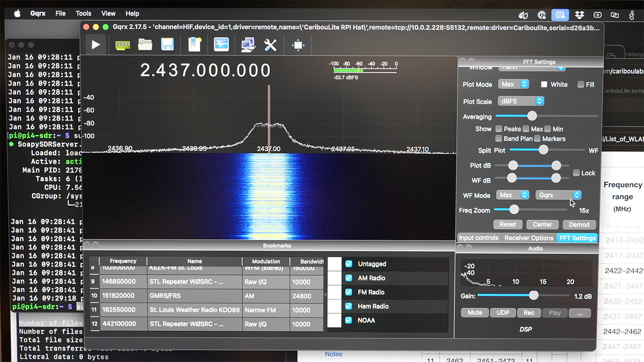Viewport: 644px width, 362px height.
Task: Enable the Band Plan checkbox
Action: (499, 139)
